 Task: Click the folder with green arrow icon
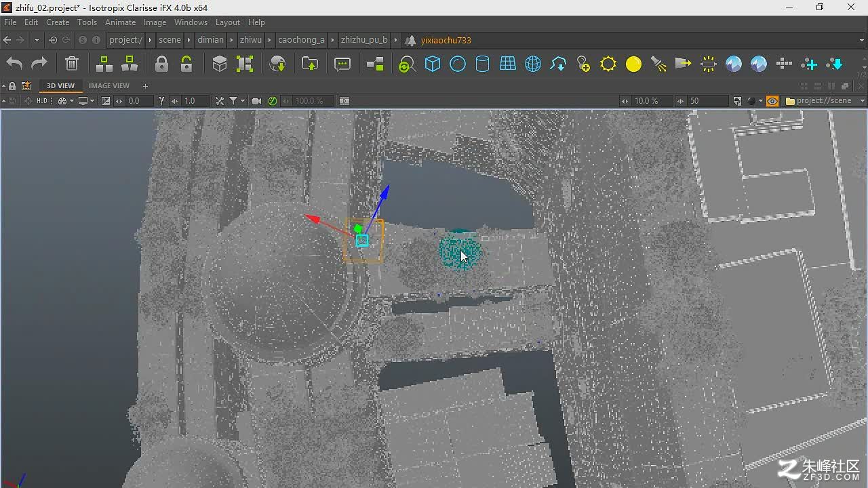pos(310,64)
